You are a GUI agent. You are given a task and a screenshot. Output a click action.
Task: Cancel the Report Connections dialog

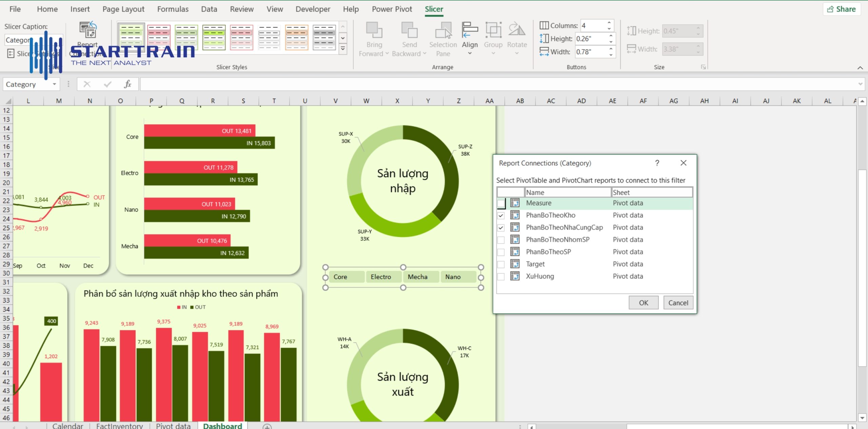tap(678, 303)
